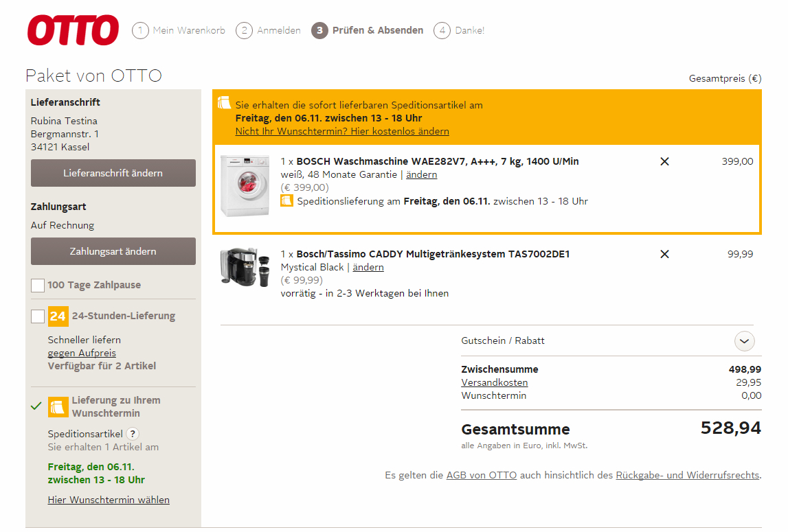
Task: Open the Speditionsartikel help question mark
Action: tap(132, 434)
